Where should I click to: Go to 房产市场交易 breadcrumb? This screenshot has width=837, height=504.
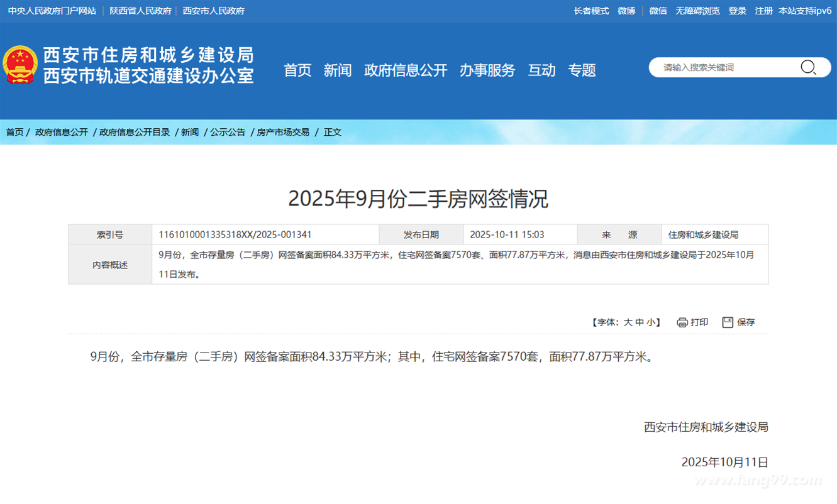(x=283, y=132)
